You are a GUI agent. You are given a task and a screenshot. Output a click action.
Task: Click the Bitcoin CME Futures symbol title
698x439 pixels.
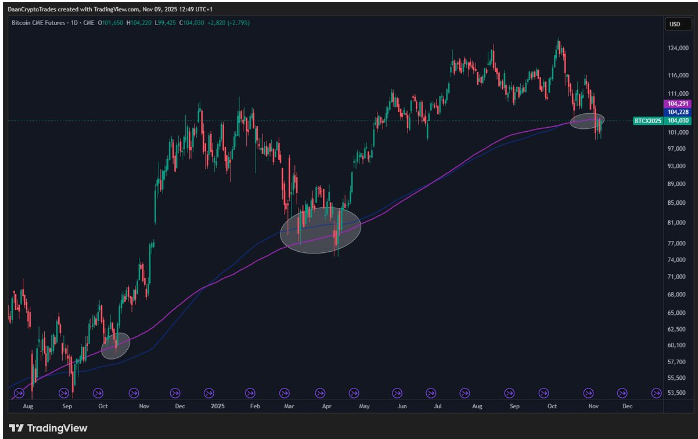coord(47,20)
